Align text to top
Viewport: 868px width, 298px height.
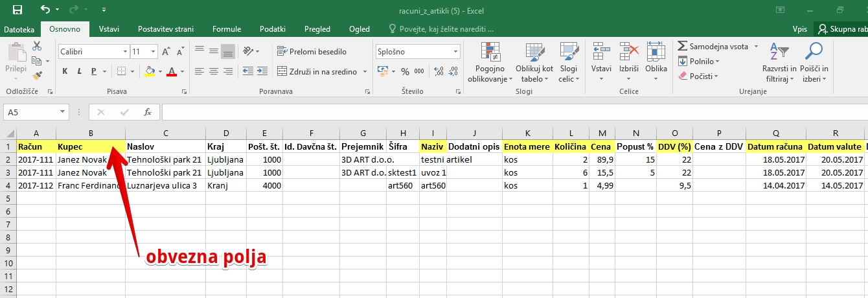pos(199,51)
